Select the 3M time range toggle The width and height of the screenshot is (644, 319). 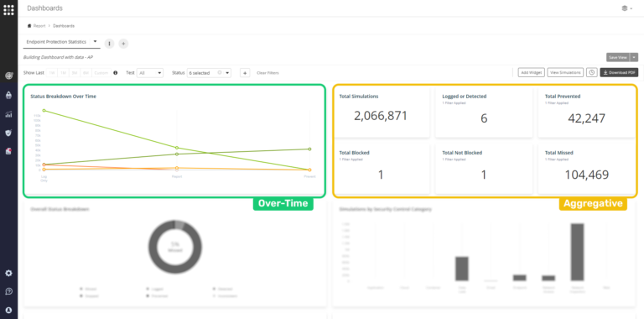75,73
